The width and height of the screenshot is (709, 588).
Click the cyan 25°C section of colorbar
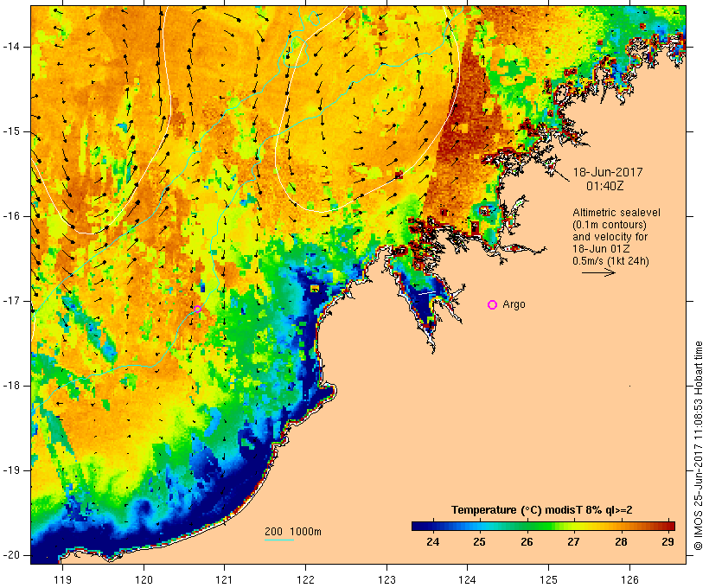(x=480, y=526)
